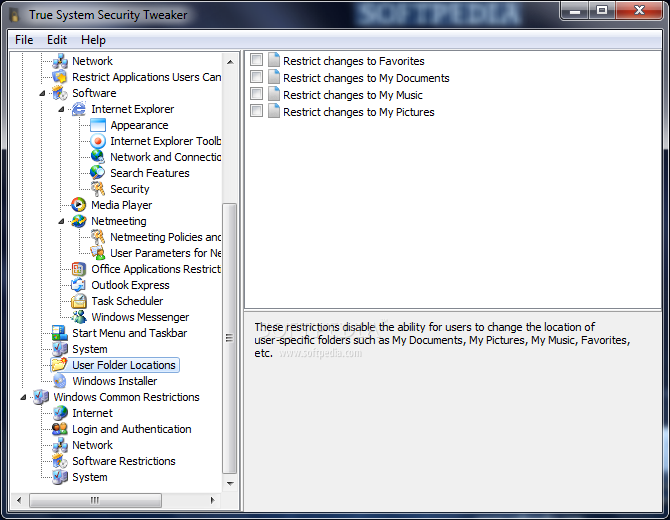Click the horizontal scroll right arrow

coord(213,500)
